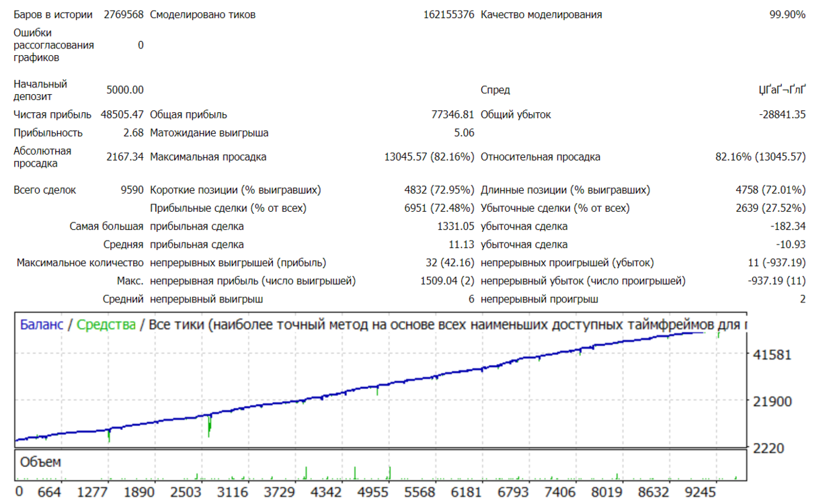
Task: Select short positions value 4832 (72.95%)
Action: [440, 190]
